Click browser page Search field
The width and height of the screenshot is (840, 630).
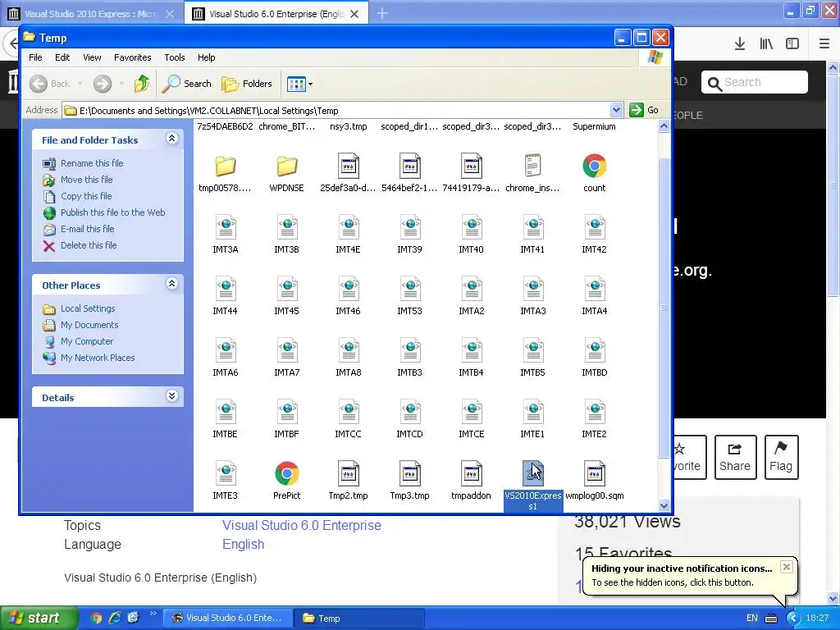click(x=755, y=82)
